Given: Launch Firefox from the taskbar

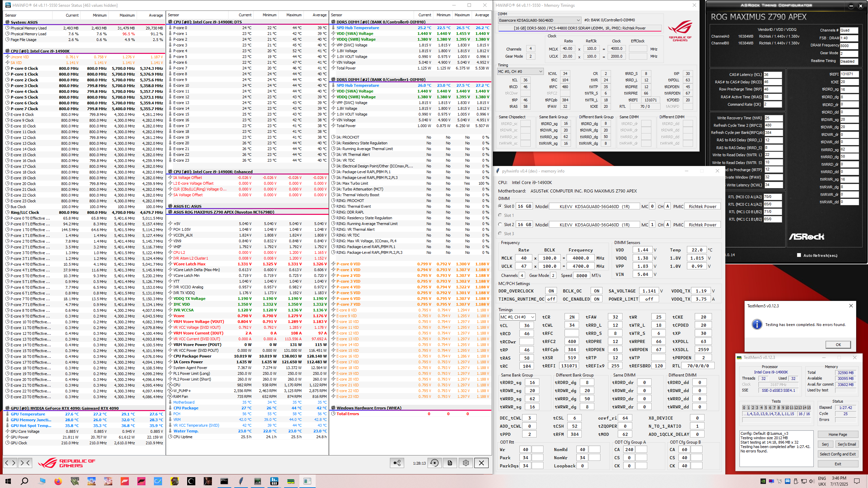Looking at the screenshot, I should (x=58, y=481).
